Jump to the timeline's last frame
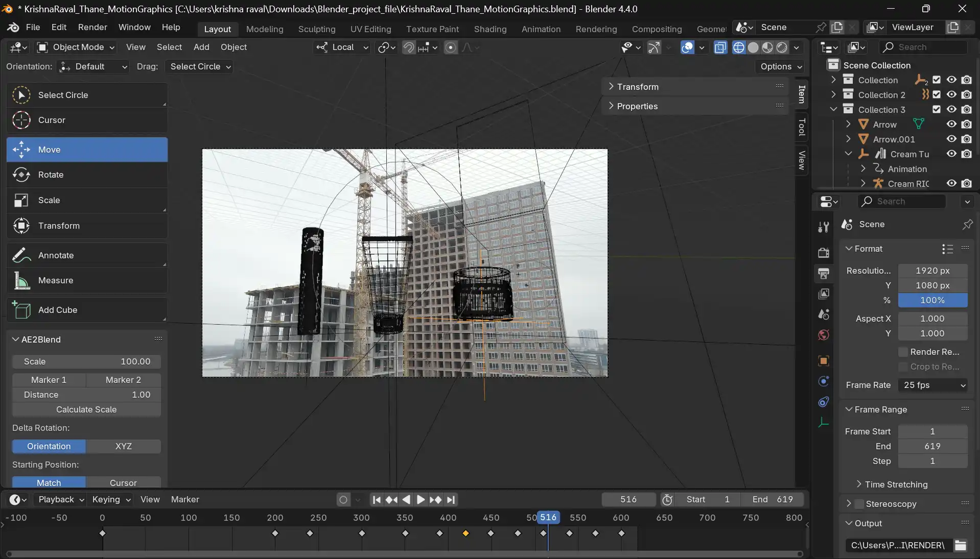This screenshot has width=980, height=559. point(451,500)
